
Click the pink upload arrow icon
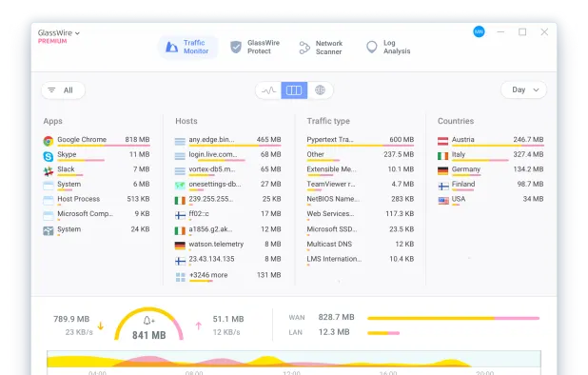coord(198,326)
